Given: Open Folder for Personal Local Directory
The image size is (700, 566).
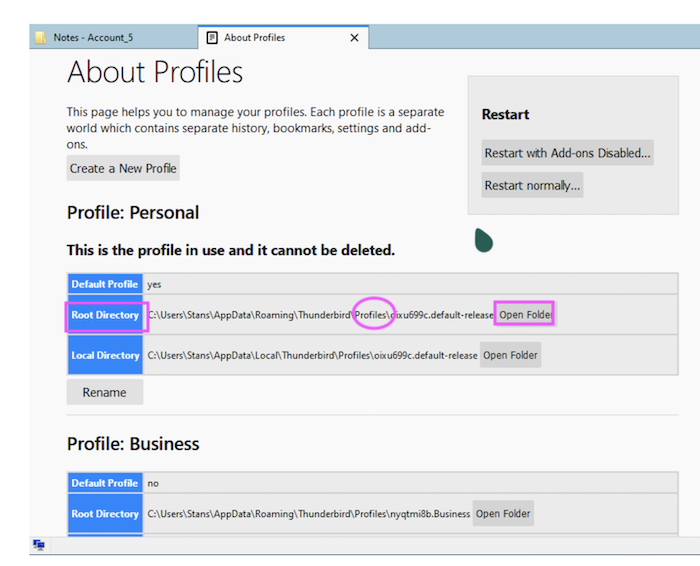Looking at the screenshot, I should [x=510, y=355].
